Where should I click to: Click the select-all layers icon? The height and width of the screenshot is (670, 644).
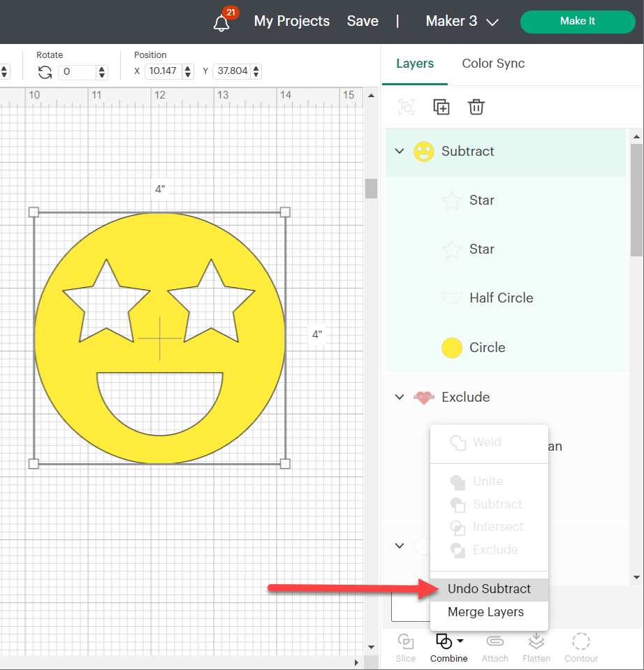pyautogui.click(x=406, y=107)
